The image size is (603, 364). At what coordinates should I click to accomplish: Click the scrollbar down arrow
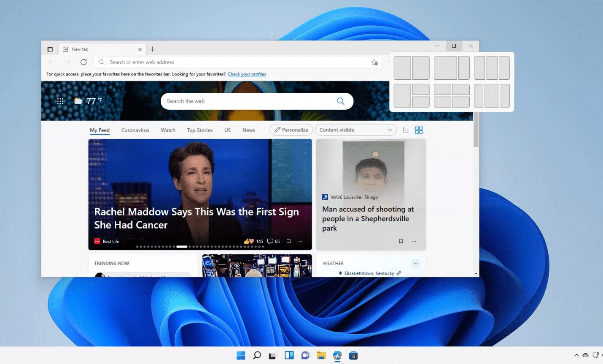[x=476, y=273]
